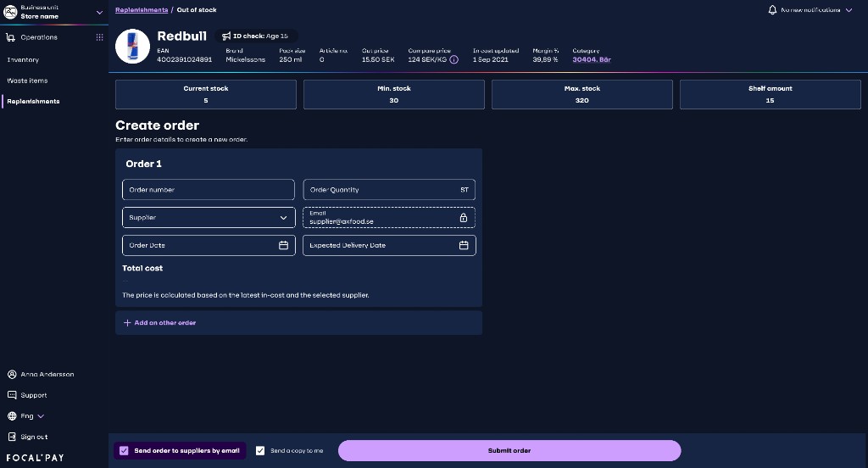Open the operations grid menu icon
The image size is (868, 468).
(x=100, y=37)
